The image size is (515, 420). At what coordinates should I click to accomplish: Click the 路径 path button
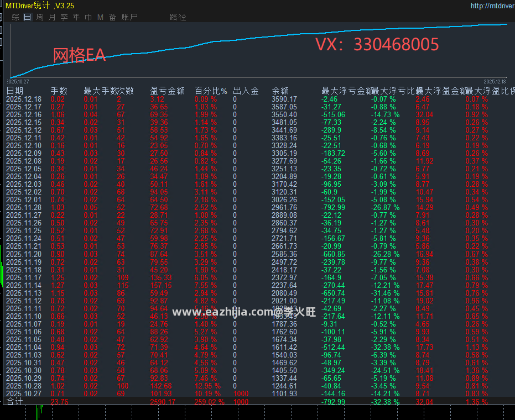click(x=178, y=17)
